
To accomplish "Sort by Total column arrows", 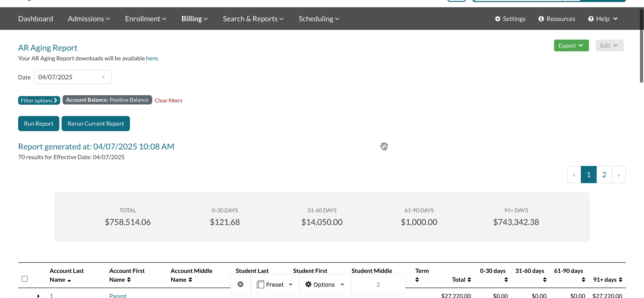I will [469, 280].
